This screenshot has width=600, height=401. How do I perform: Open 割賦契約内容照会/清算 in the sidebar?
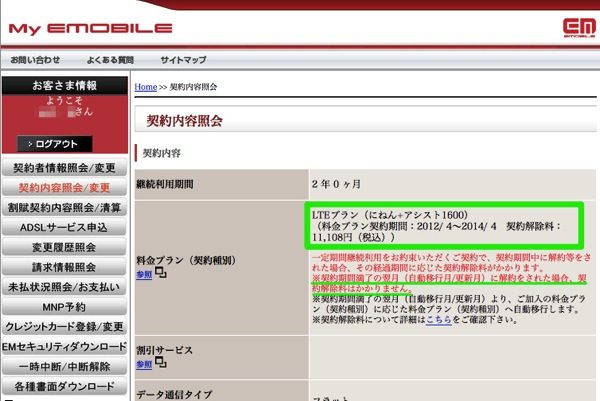pos(64,208)
